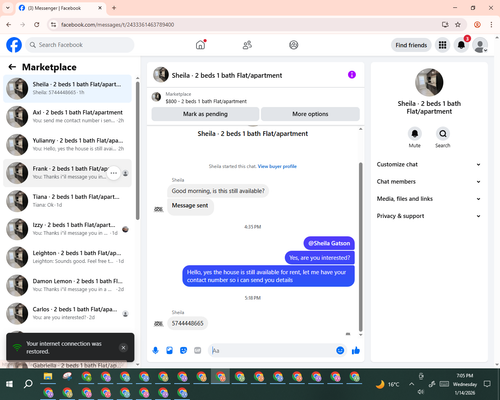The image size is (500, 400).
Task: Open Facebook home via logo
Action: [x=14, y=45]
